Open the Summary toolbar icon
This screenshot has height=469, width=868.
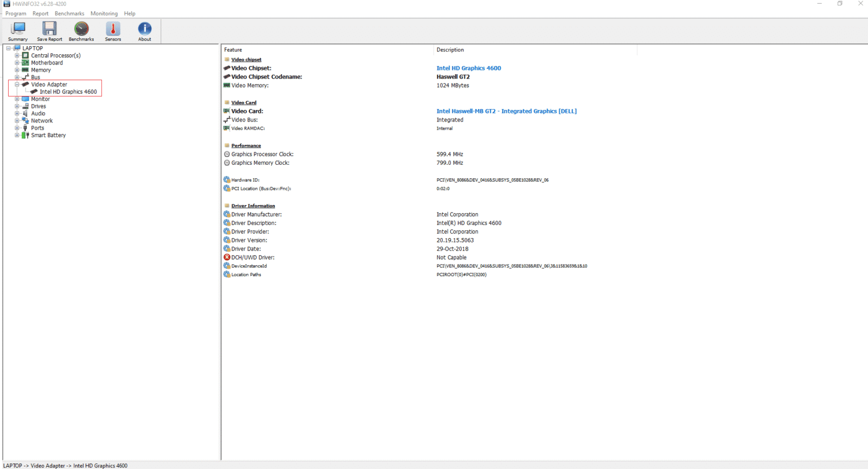point(18,30)
